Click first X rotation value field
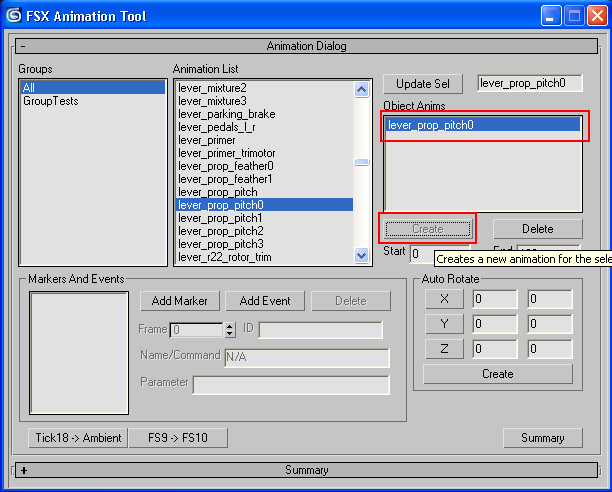 [495, 299]
